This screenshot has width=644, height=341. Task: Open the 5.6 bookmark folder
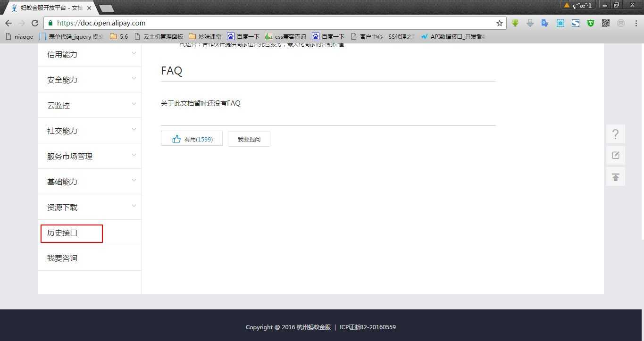point(119,36)
